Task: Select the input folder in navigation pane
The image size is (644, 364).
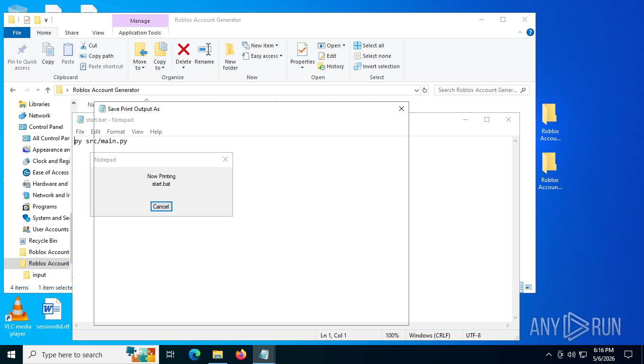Action: [x=39, y=275]
